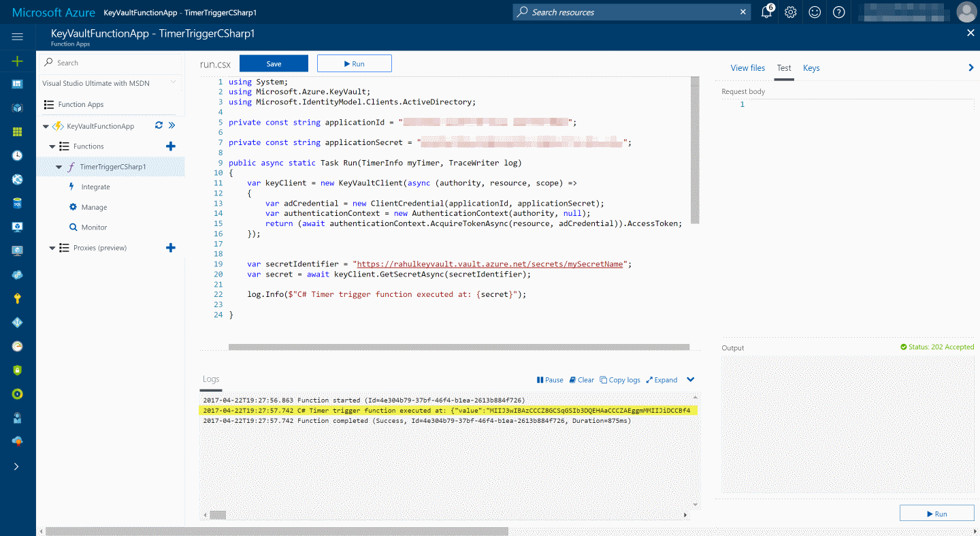This screenshot has height=536, width=980.
Task: Open the Resource groups cube icon
Action: (x=18, y=108)
